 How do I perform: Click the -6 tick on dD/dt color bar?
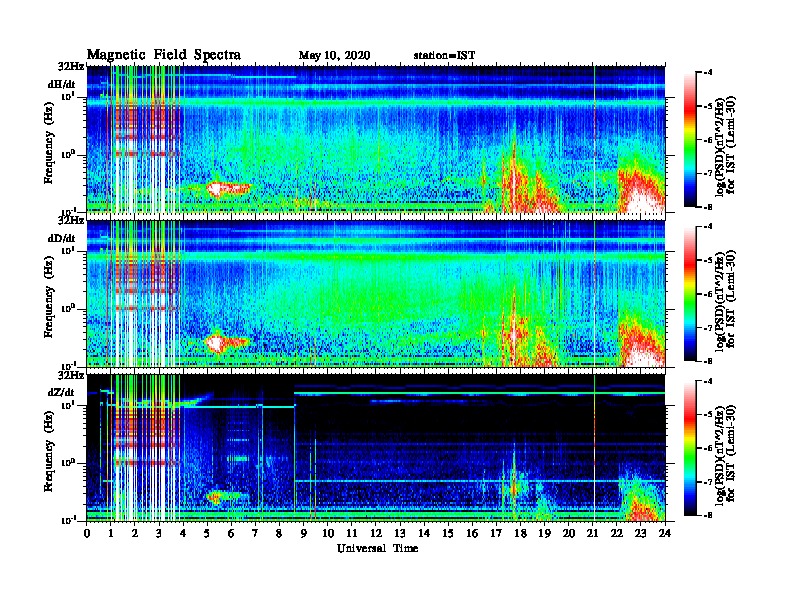[x=708, y=294]
